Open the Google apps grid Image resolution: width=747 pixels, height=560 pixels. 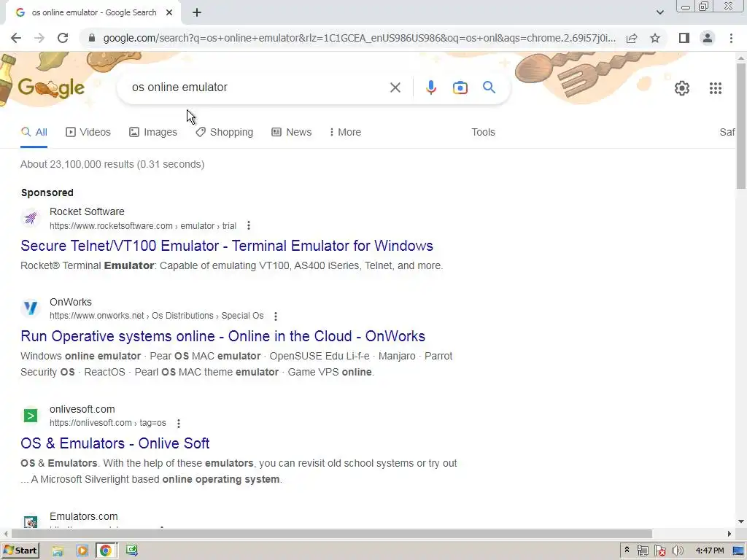pyautogui.click(x=715, y=88)
